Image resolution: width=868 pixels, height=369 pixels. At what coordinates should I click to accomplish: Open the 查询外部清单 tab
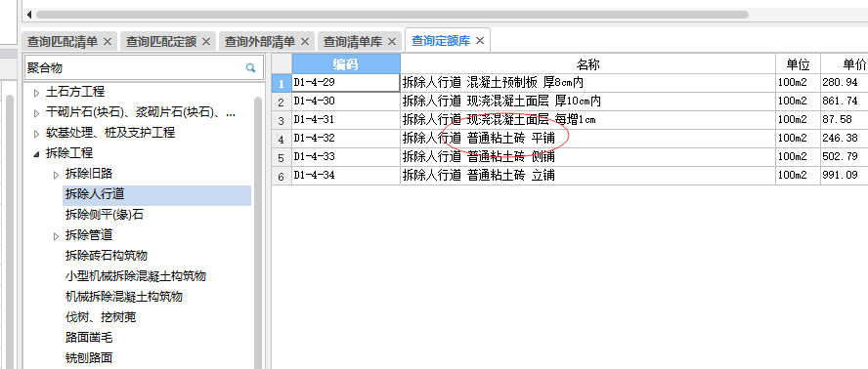tap(260, 42)
